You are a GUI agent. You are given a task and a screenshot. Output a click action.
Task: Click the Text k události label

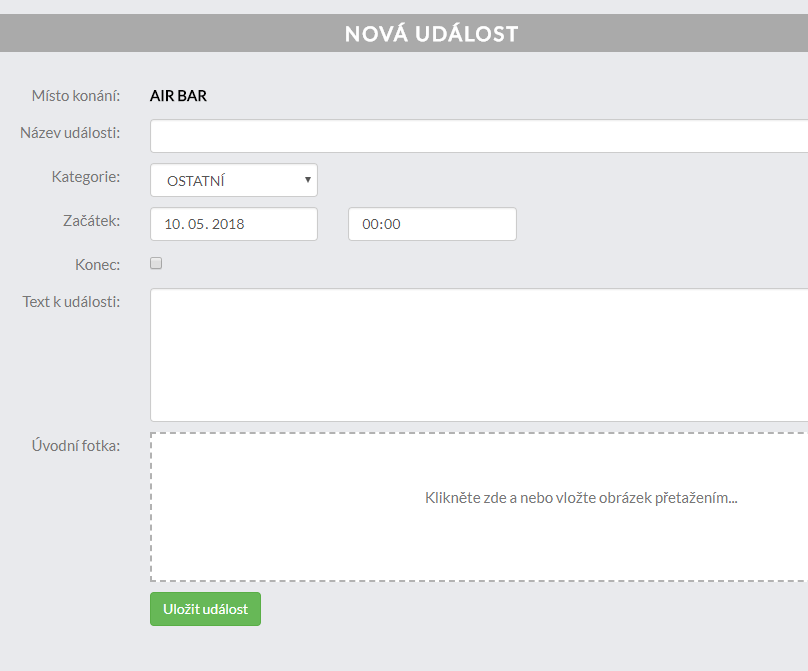(x=71, y=301)
